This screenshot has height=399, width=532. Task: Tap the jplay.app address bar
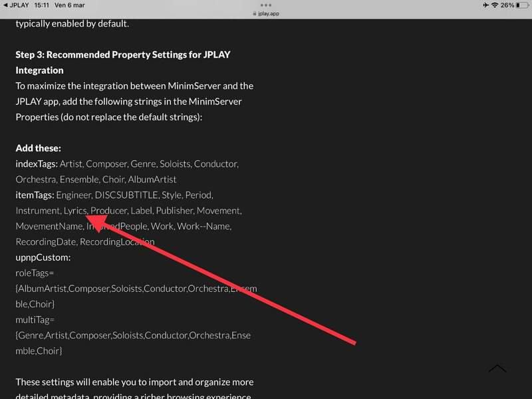pos(266,13)
